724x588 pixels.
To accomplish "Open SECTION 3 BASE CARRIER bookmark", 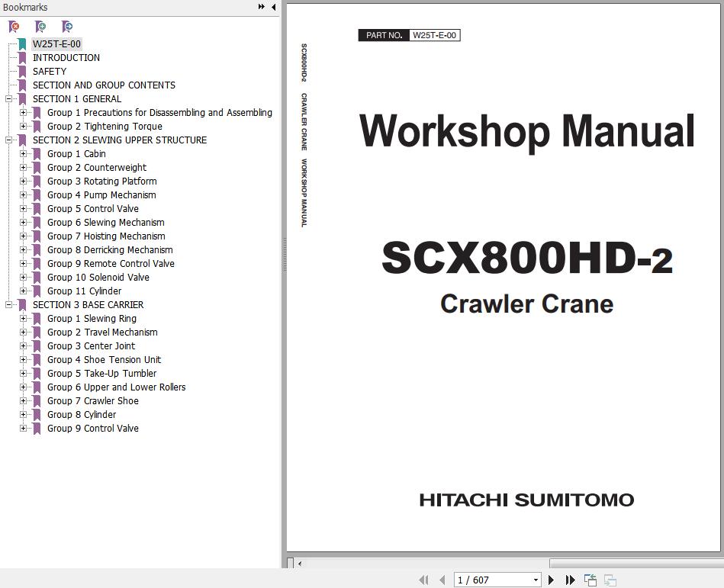I will [x=88, y=304].
